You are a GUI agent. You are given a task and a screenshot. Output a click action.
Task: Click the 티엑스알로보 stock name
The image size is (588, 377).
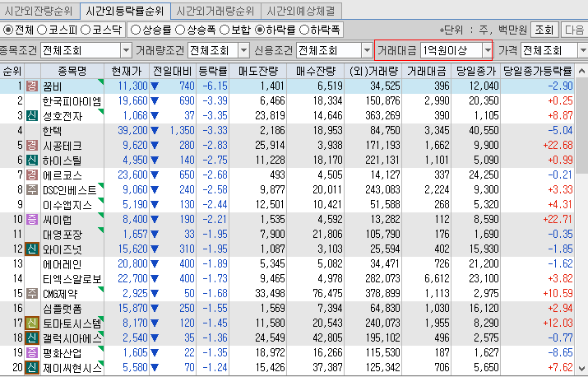coord(72,279)
